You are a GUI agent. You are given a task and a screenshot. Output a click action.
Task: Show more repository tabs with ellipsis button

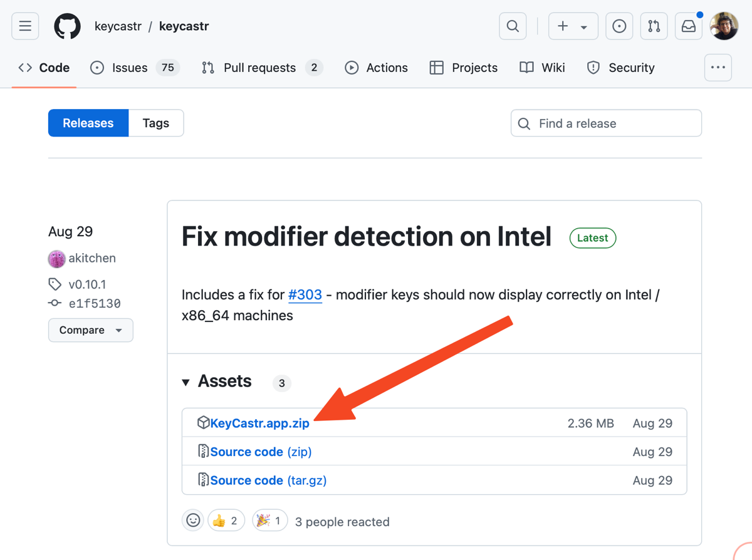718,68
